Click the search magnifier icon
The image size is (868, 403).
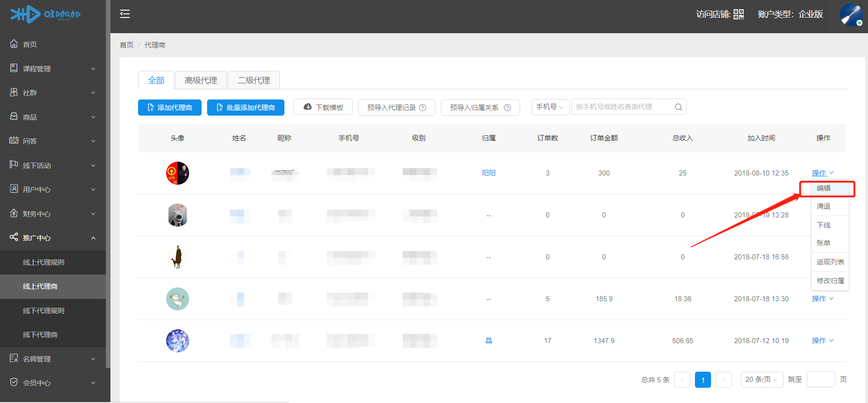(678, 107)
